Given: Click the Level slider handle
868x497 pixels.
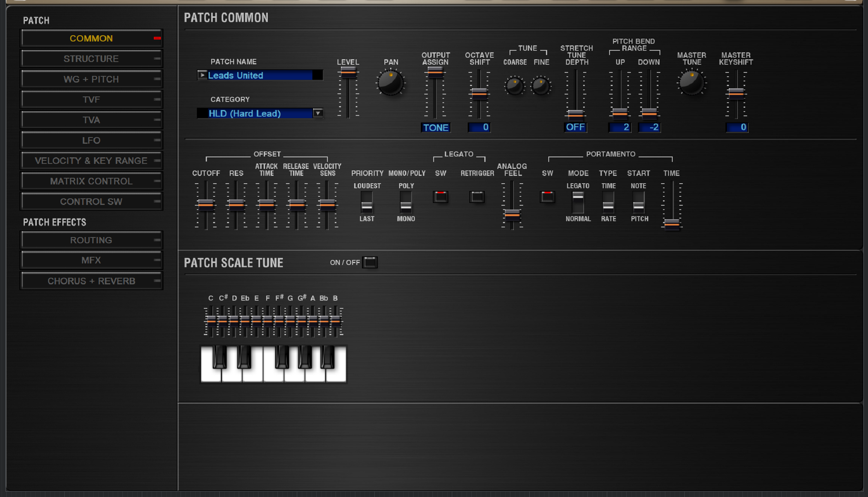Looking at the screenshot, I should pos(348,72).
